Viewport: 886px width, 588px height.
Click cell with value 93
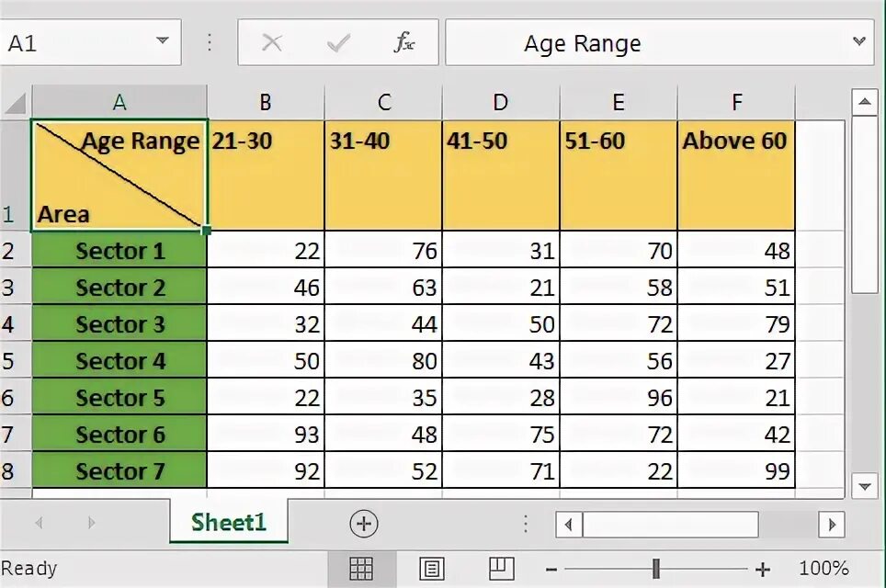tap(266, 434)
